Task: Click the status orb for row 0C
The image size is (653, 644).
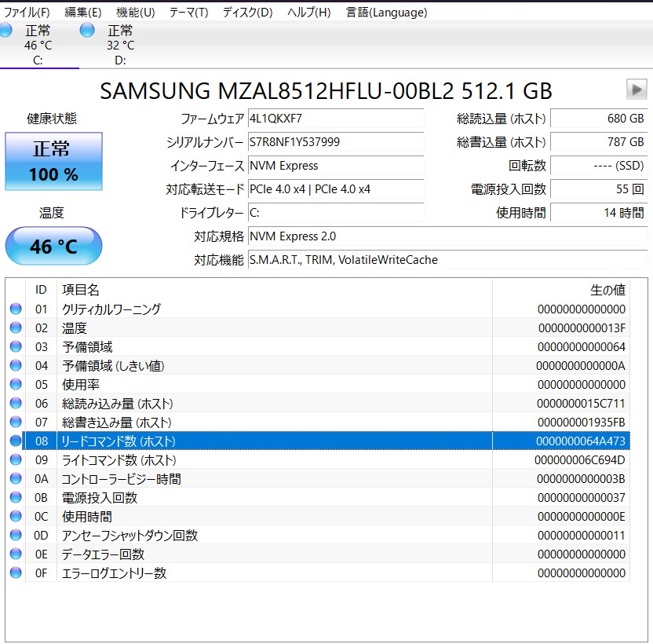Action: [16, 517]
